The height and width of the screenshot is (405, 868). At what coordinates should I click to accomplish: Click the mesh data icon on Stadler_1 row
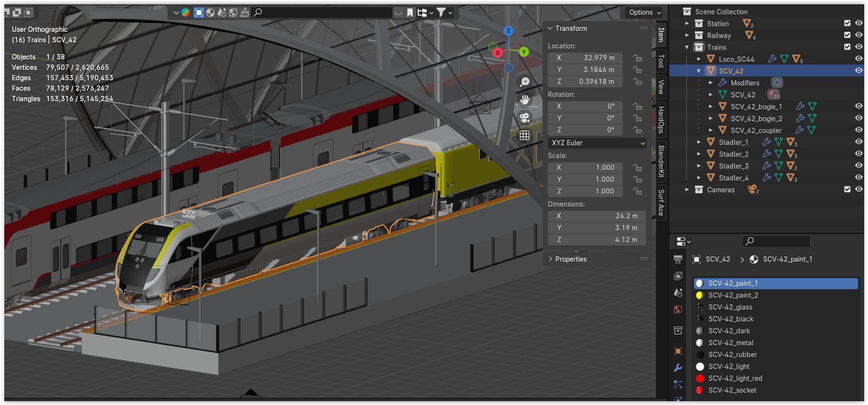pyautogui.click(x=778, y=142)
